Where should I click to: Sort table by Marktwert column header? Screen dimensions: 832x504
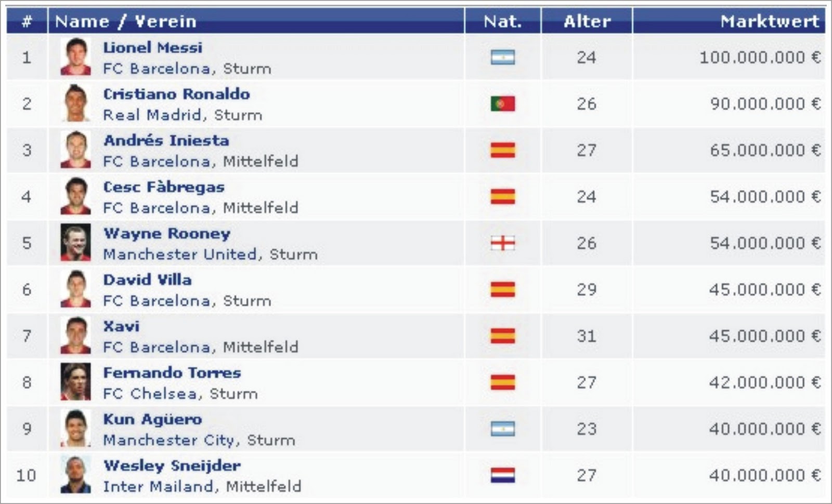pos(770,21)
